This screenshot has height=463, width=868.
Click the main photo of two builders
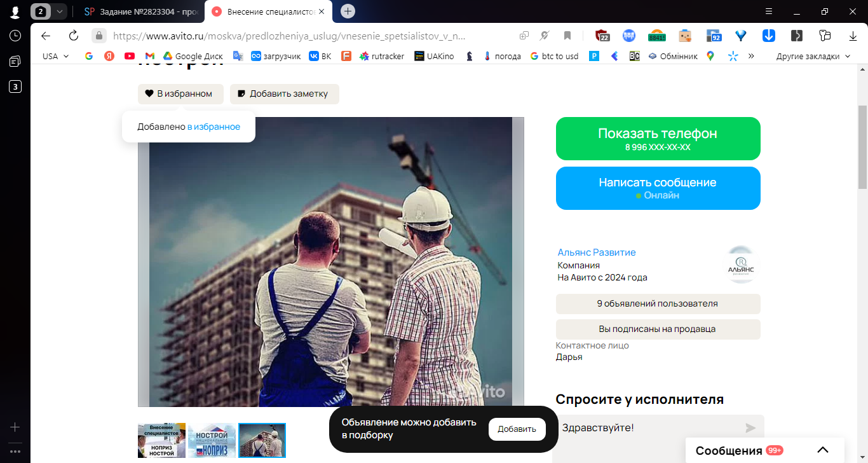point(330,262)
